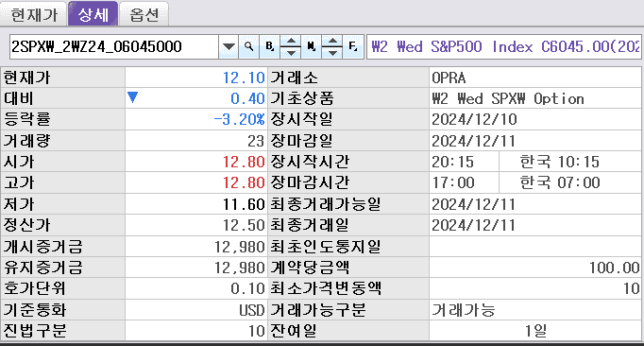Click the 유지증거금 row label
The height and width of the screenshot is (346, 644).
(x=43, y=268)
